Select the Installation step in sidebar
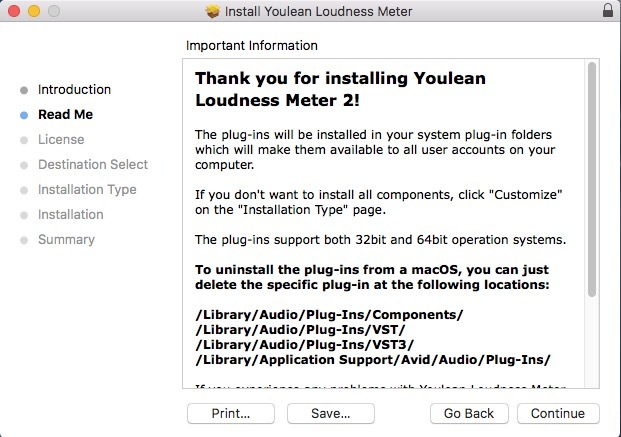Image resolution: width=621 pixels, height=437 pixels. pyautogui.click(x=70, y=215)
